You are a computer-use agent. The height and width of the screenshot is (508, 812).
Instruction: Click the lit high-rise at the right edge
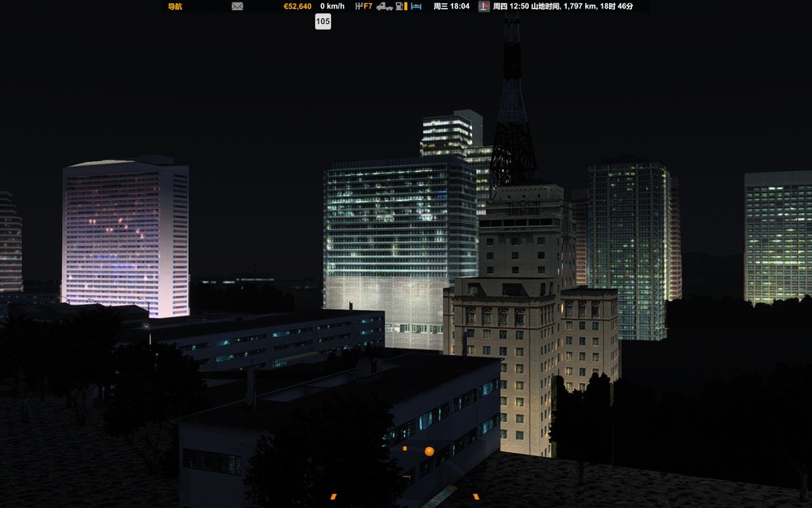tap(778, 237)
